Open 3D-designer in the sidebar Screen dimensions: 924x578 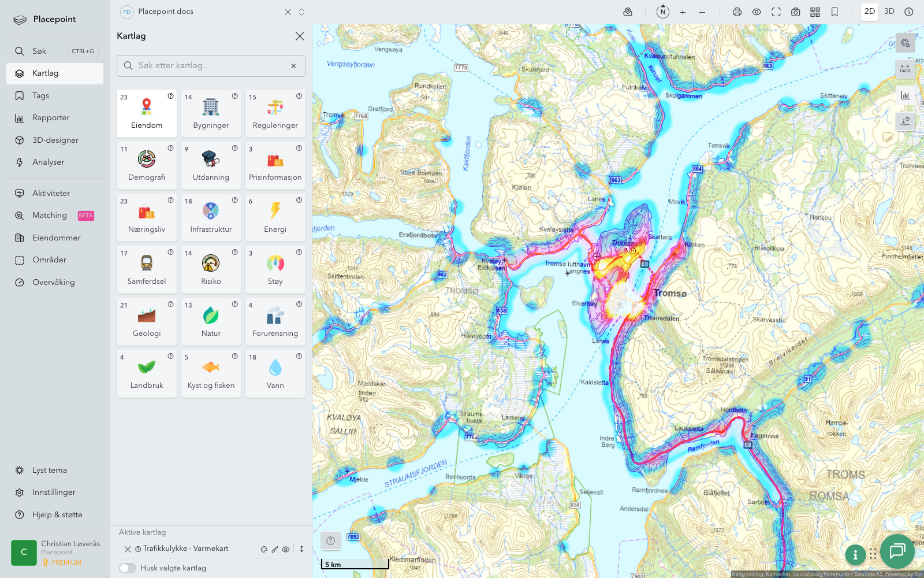(x=55, y=140)
